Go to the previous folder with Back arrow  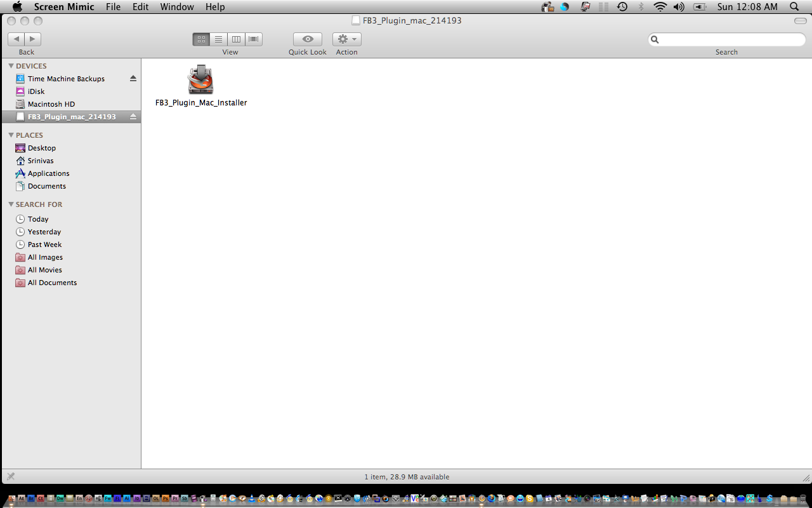tap(16, 39)
